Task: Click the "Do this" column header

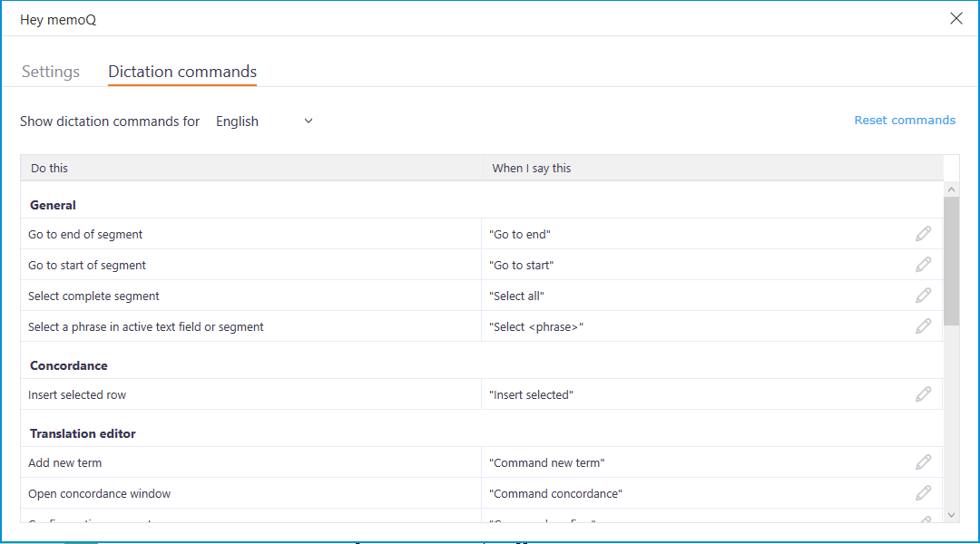Action: pos(50,168)
